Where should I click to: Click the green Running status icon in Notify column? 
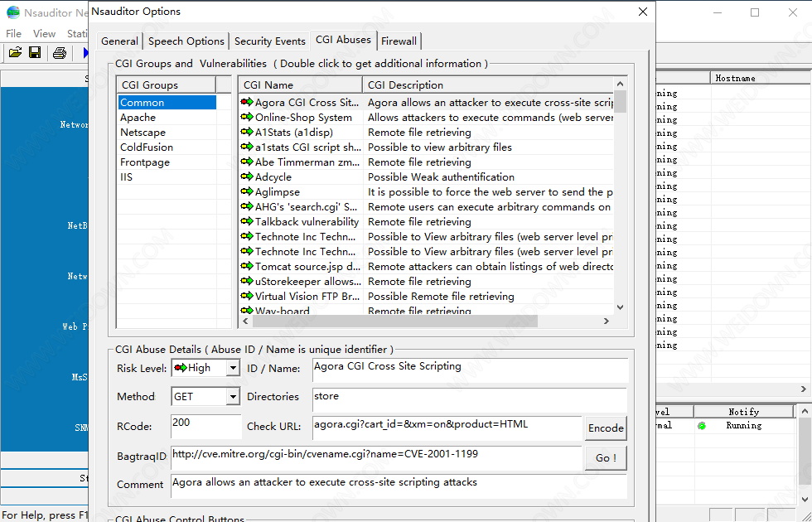[x=702, y=426]
